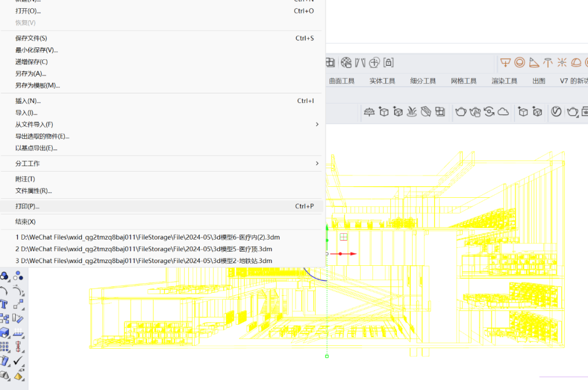588x390 pixels.
Task: Choose 另存为模板(M)... menu entry
Action: click(x=162, y=85)
